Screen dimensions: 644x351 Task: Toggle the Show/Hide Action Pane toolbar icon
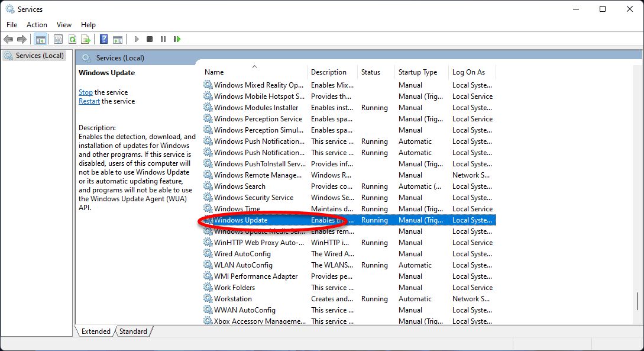pos(118,40)
